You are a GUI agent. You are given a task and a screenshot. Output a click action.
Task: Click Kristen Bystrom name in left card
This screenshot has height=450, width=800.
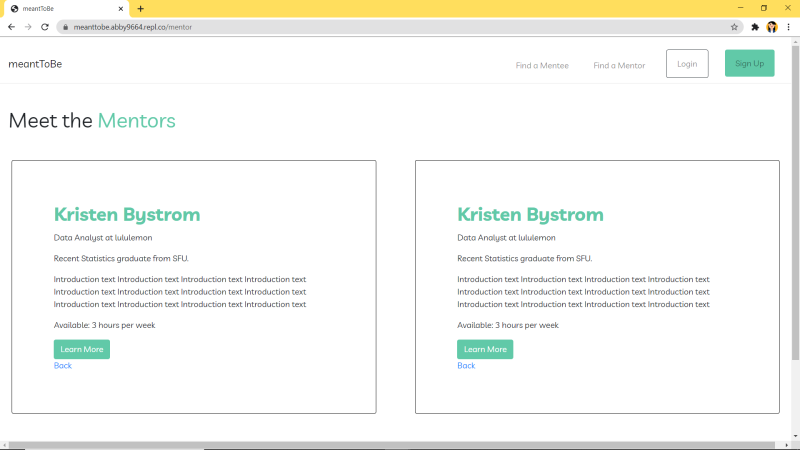coord(127,215)
